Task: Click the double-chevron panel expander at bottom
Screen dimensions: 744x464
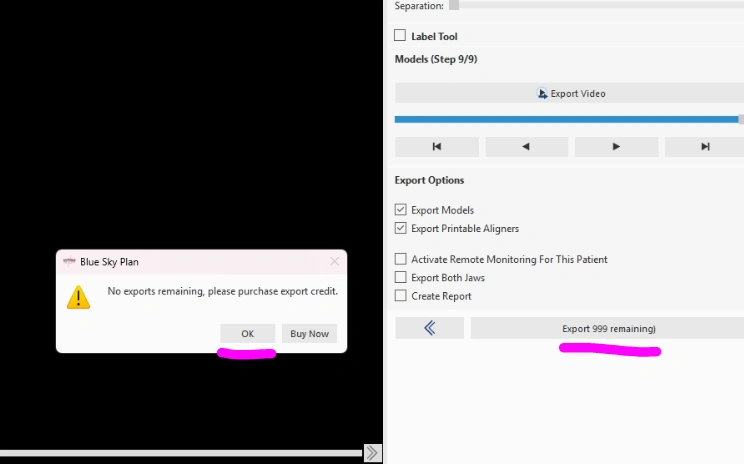Action: [x=372, y=453]
